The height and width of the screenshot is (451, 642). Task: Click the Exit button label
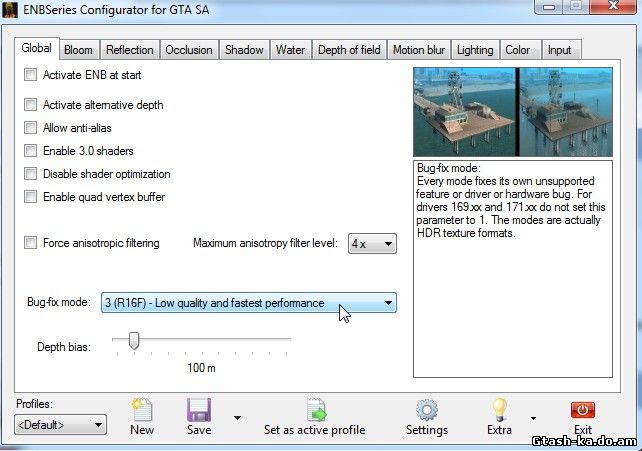[x=583, y=430]
